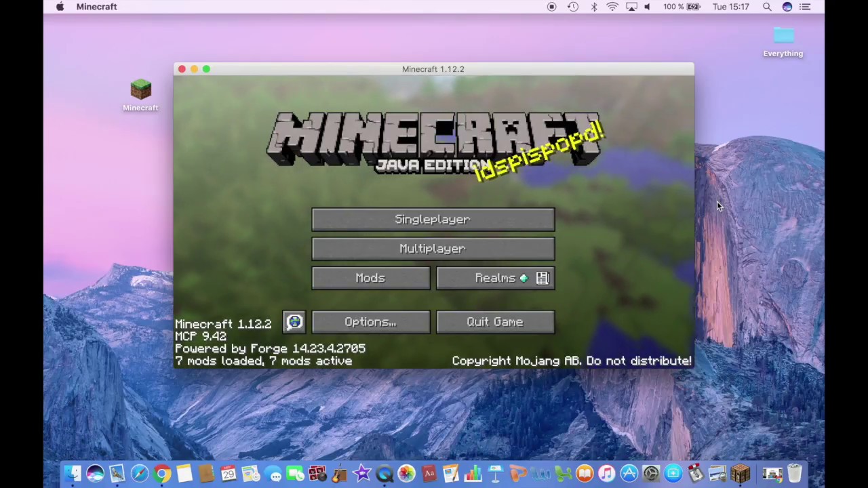The height and width of the screenshot is (488, 868).
Task: Open Messages from the Dock
Action: pyautogui.click(x=273, y=474)
